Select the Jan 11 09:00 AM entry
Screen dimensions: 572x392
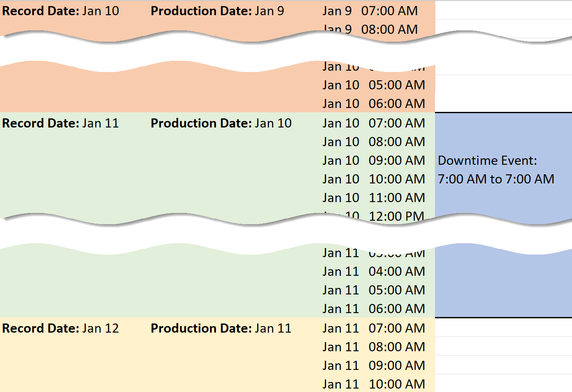373,366
